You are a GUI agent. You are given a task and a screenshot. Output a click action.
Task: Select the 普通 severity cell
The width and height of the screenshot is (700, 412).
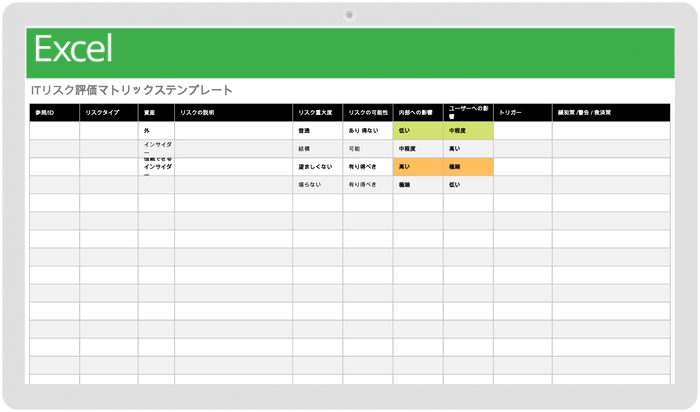(317, 131)
